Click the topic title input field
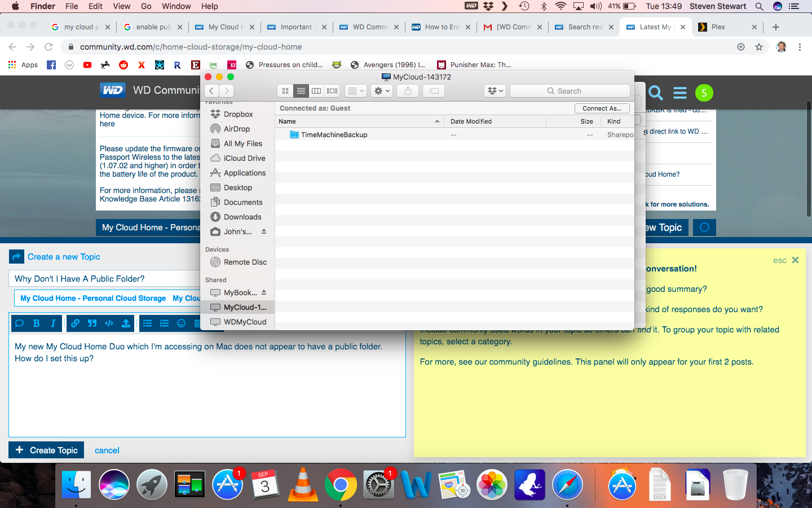This screenshot has height=508, width=812. [x=105, y=279]
